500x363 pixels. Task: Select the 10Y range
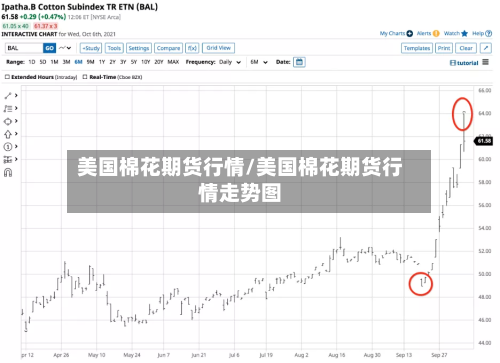tap(146, 62)
